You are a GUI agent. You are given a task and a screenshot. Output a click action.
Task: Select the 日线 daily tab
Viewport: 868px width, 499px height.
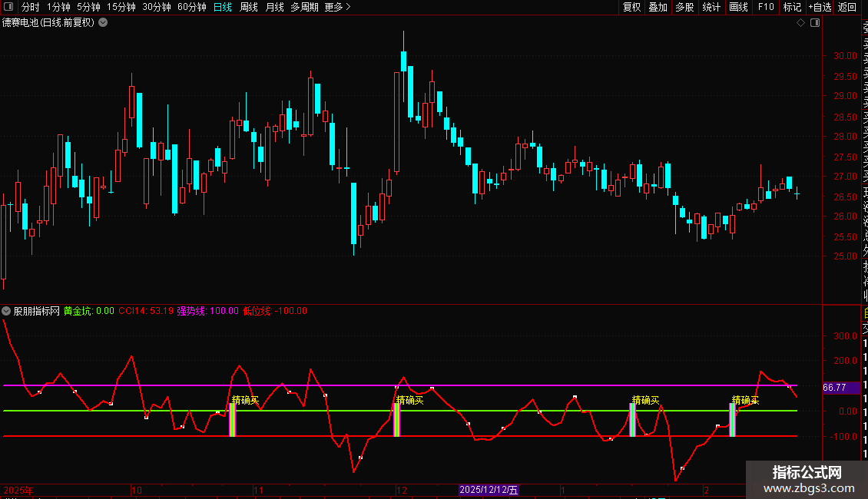(x=223, y=7)
